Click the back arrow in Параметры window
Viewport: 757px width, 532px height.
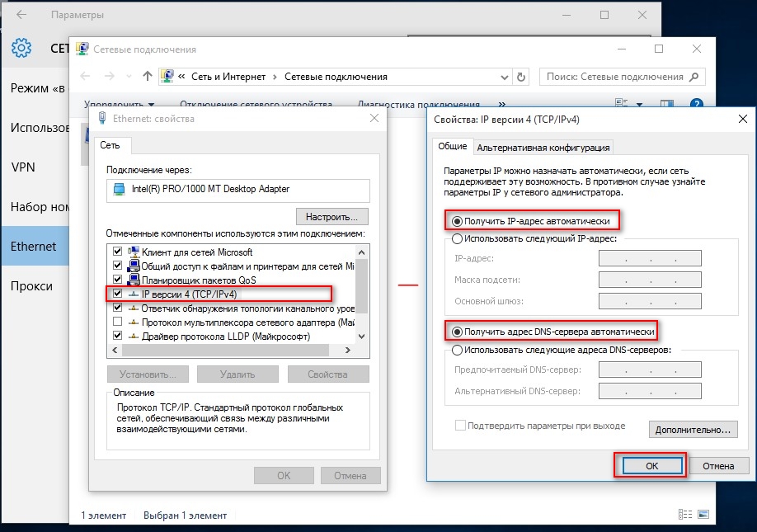pyautogui.click(x=21, y=15)
